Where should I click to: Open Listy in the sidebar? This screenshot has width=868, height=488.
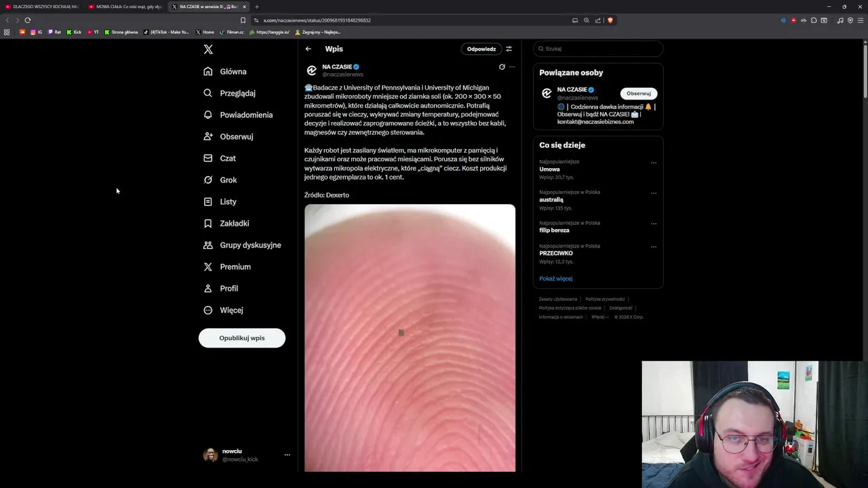(220, 201)
